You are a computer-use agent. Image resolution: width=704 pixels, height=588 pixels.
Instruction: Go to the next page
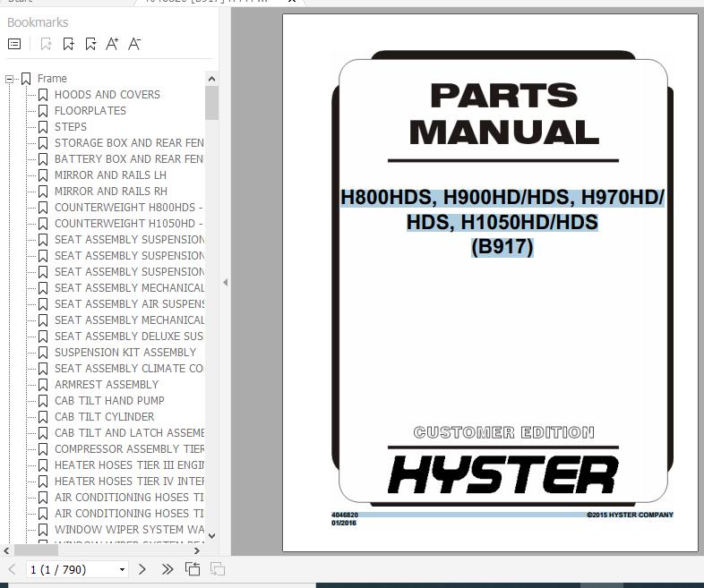point(142,569)
